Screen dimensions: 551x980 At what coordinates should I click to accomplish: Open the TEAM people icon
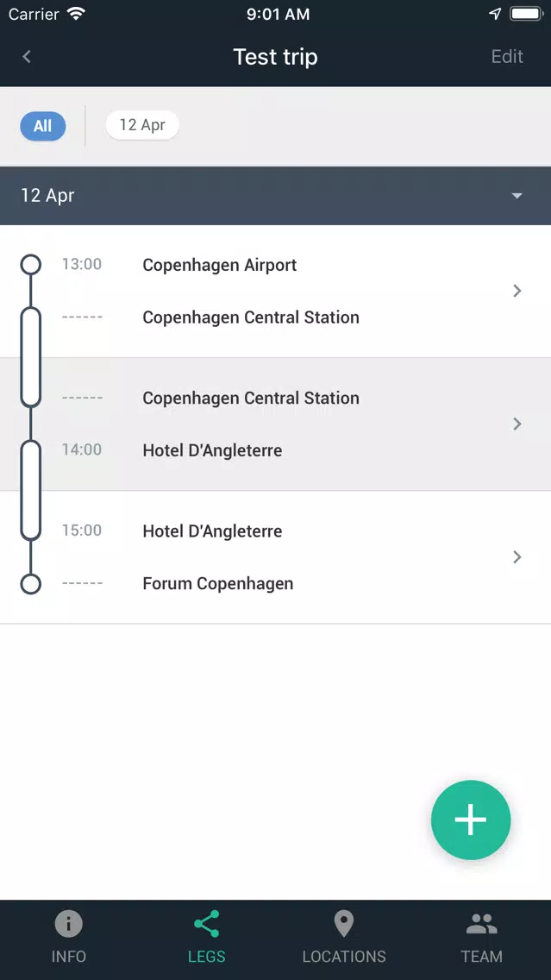point(482,924)
